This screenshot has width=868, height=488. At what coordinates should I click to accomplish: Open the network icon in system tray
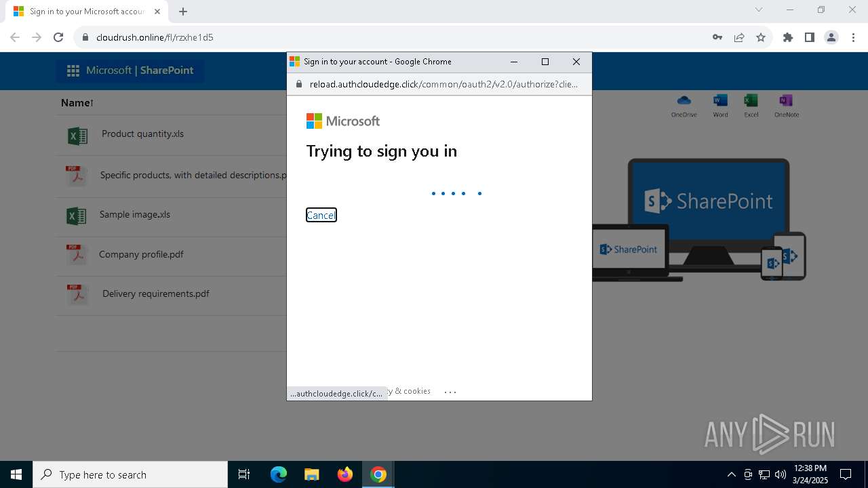pos(764,474)
